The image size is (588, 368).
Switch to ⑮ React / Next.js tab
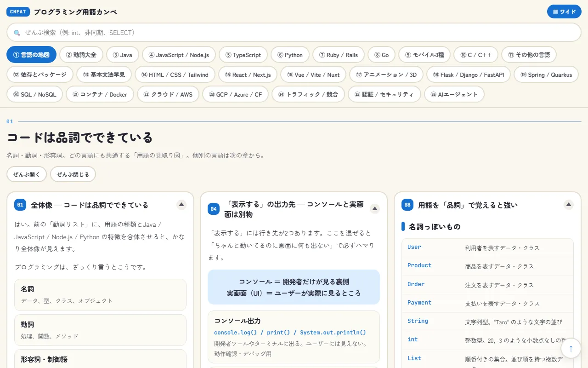(x=248, y=75)
